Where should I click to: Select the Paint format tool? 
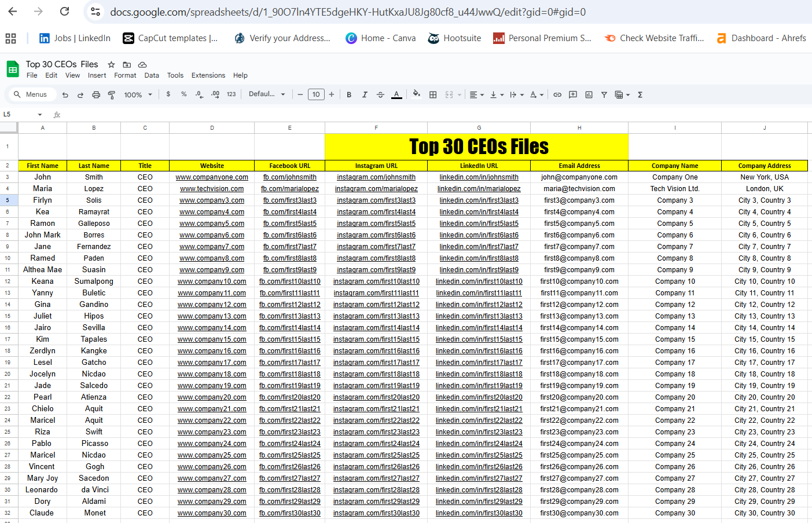(112, 94)
